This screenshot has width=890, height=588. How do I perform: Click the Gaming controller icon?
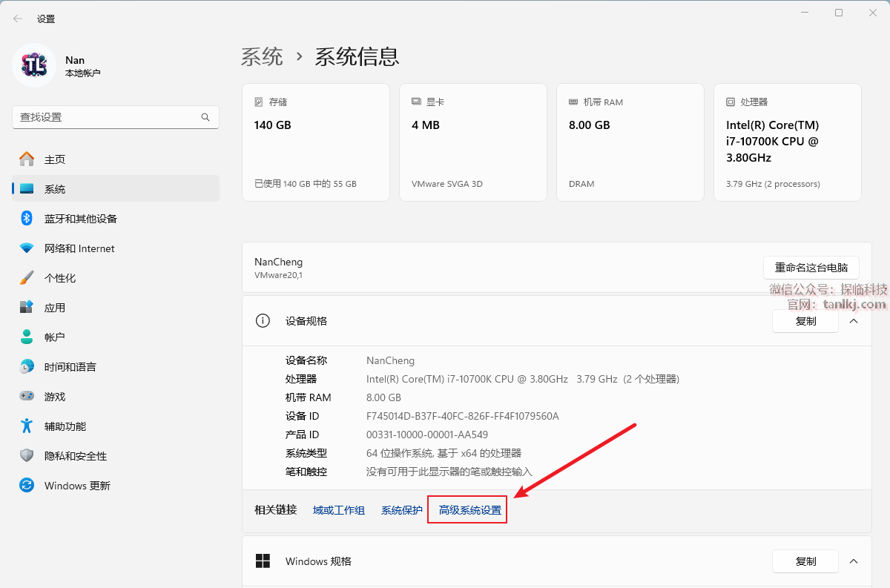[27, 397]
